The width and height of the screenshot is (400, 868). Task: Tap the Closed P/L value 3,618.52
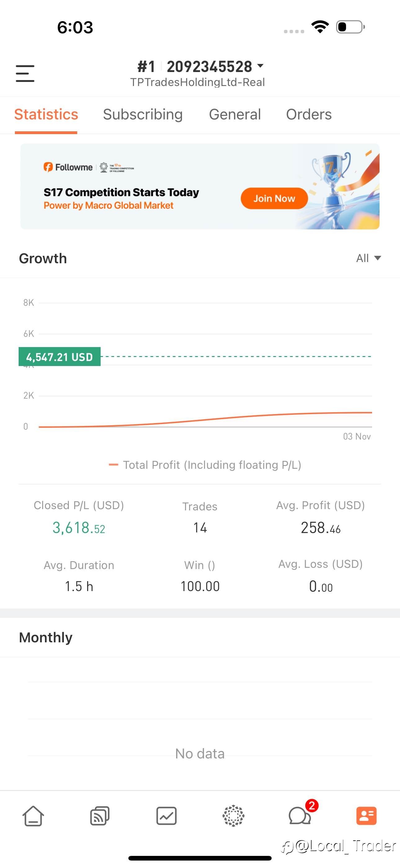[79, 528]
